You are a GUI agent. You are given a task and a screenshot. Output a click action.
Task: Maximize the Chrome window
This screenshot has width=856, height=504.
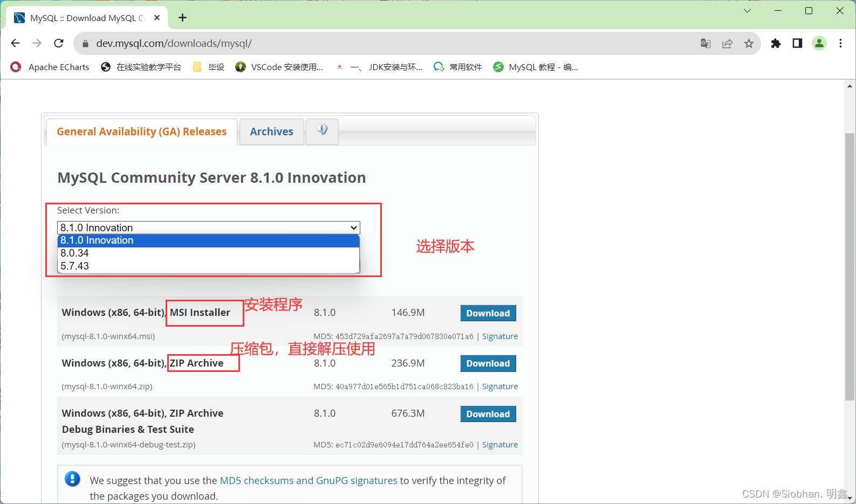pyautogui.click(x=809, y=11)
